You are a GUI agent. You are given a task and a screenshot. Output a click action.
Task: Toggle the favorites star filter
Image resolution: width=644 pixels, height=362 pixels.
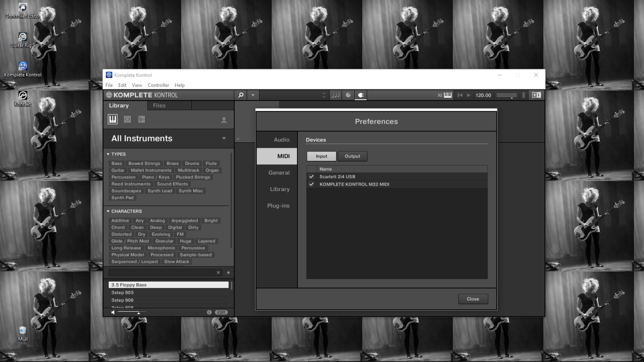228,273
